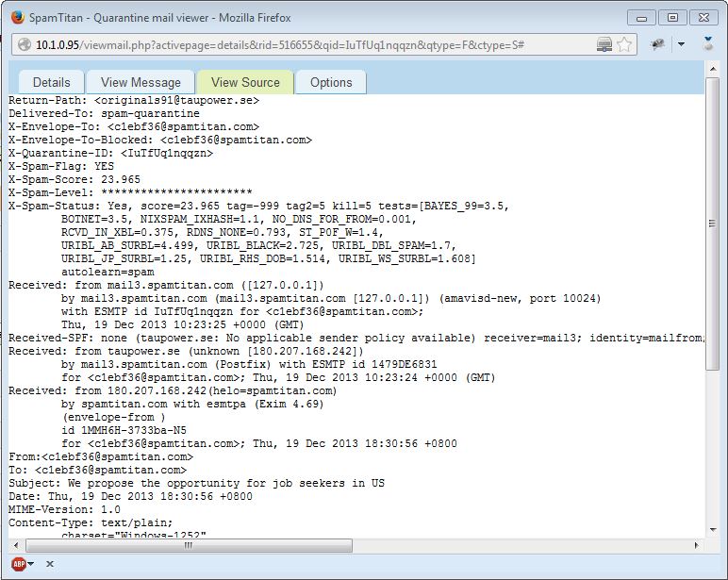This screenshot has height=580, width=728.
Task: Close the add-on bar with X
Action: [x=50, y=564]
